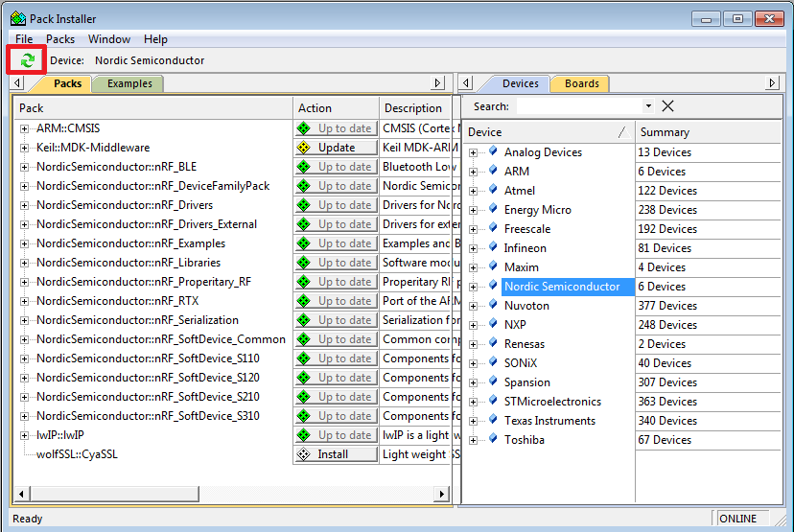Image resolution: width=794 pixels, height=532 pixels.
Task: Click the green refresh packs icon
Action: [x=27, y=60]
